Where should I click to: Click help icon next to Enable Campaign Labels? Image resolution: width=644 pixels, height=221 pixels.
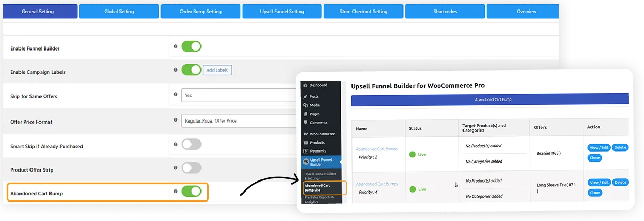click(176, 70)
